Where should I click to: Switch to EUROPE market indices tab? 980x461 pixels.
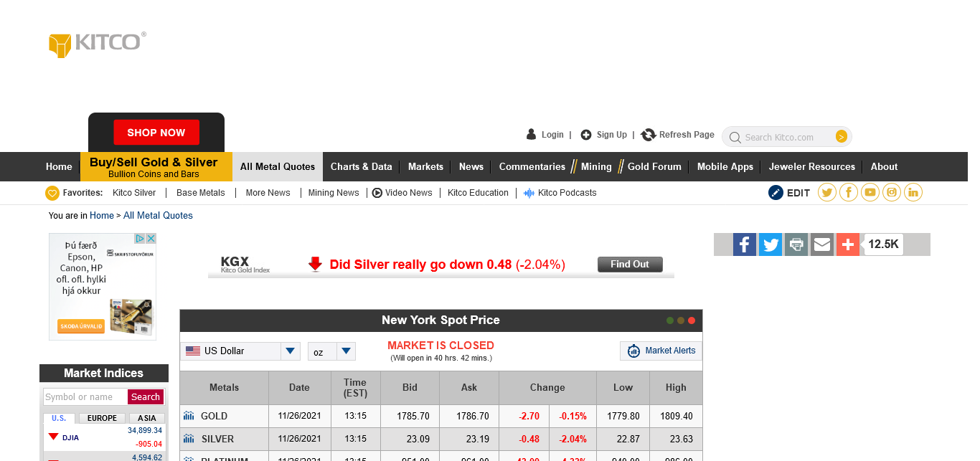(102, 418)
